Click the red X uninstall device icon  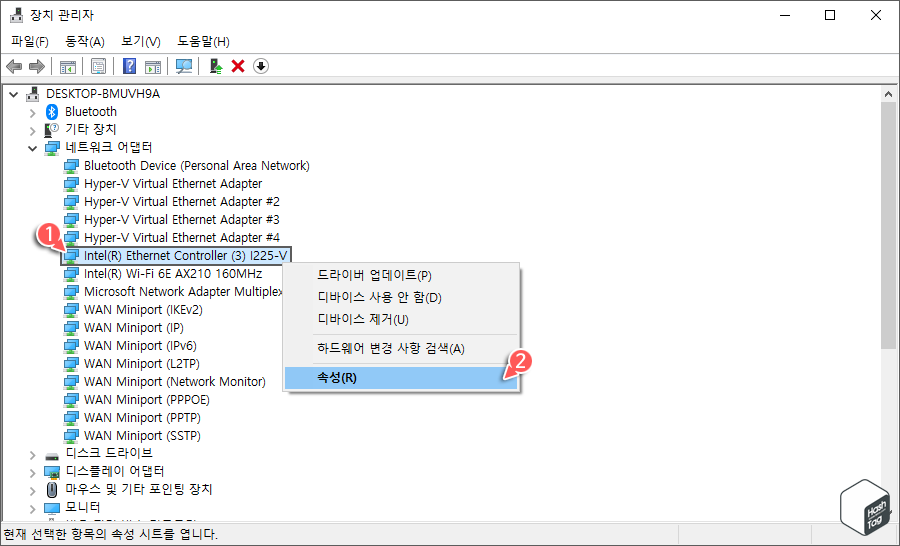click(x=238, y=67)
